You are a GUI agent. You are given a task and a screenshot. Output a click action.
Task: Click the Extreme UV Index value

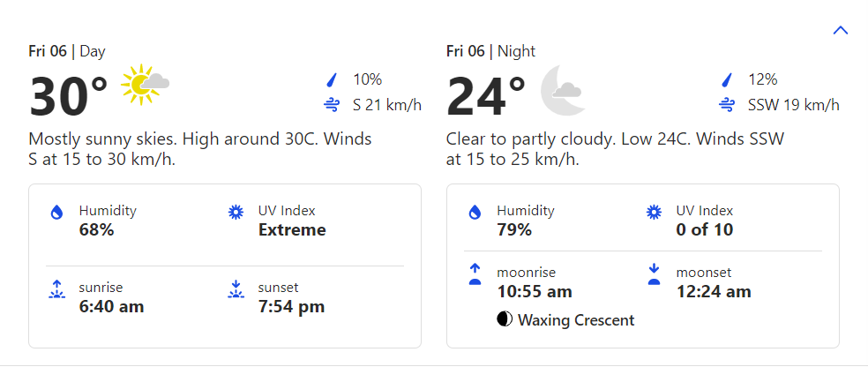click(292, 230)
